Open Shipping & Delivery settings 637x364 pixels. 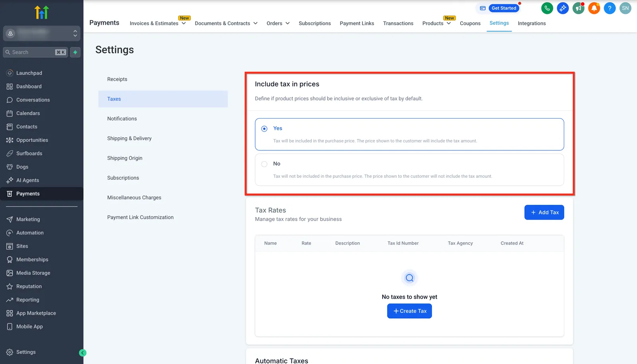pyautogui.click(x=163, y=138)
